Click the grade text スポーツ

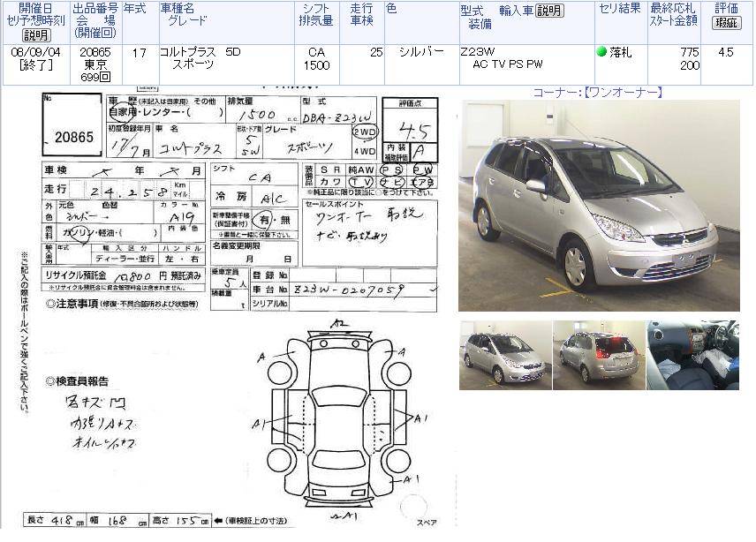coord(193,64)
